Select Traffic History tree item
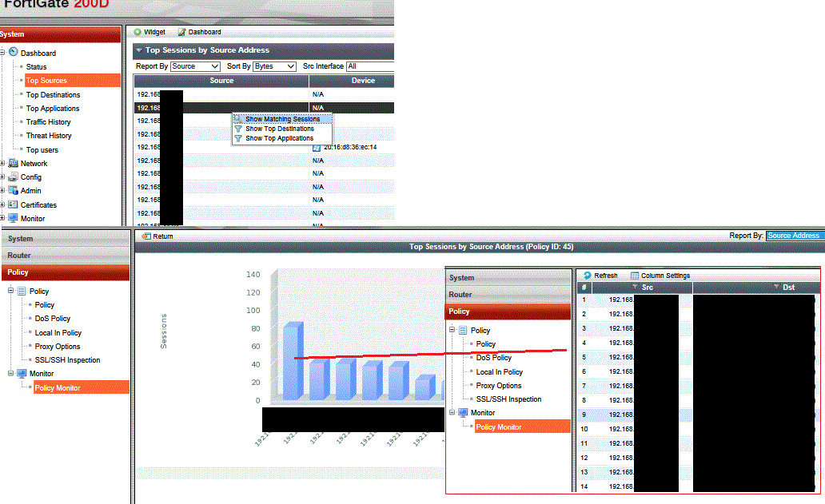 [x=49, y=122]
